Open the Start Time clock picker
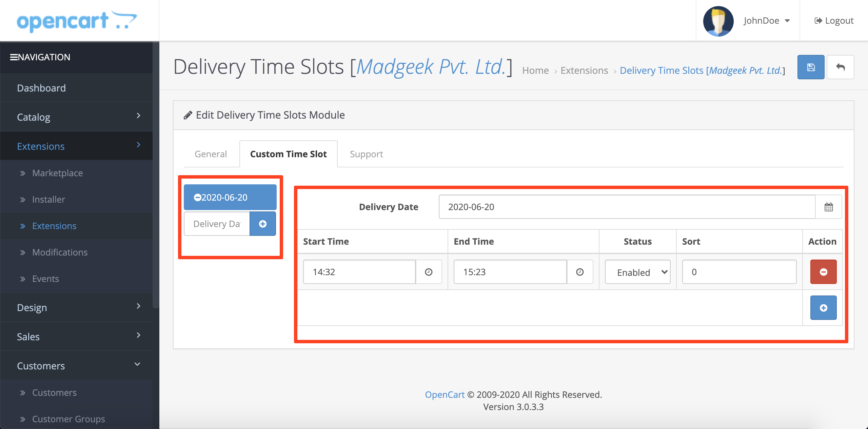The image size is (868, 429). point(429,272)
